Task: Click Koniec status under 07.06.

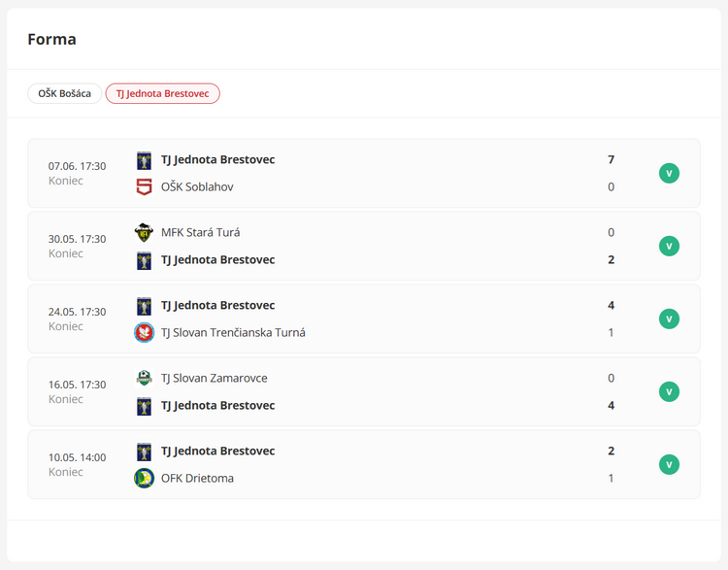Action: 65,181
